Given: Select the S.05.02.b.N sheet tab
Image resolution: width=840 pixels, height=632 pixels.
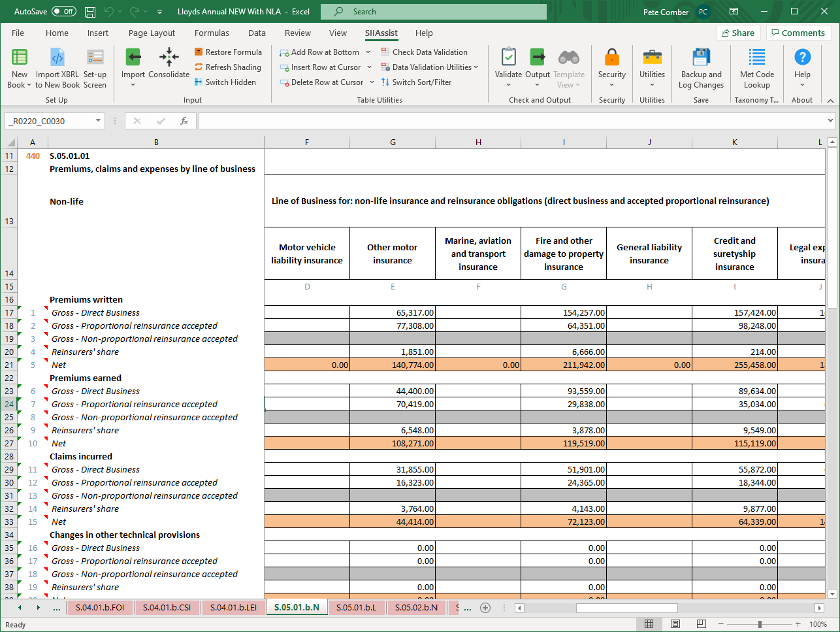Looking at the screenshot, I should (x=416, y=607).
